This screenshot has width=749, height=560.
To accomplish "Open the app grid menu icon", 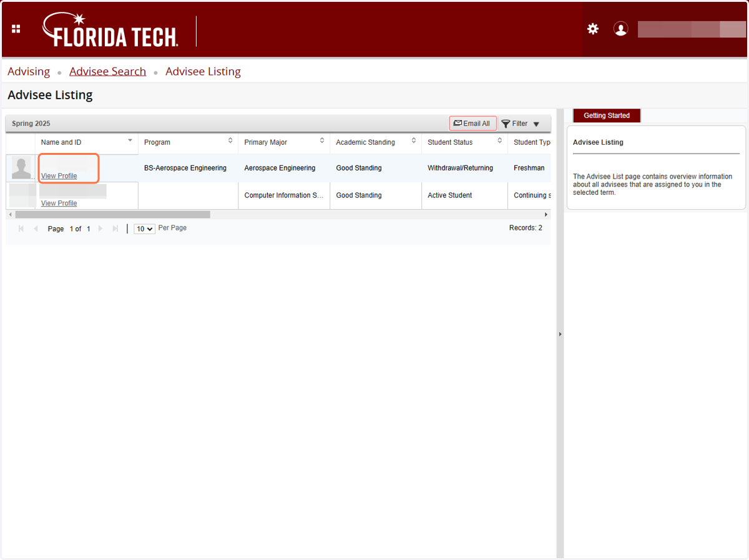I will pyautogui.click(x=16, y=29).
